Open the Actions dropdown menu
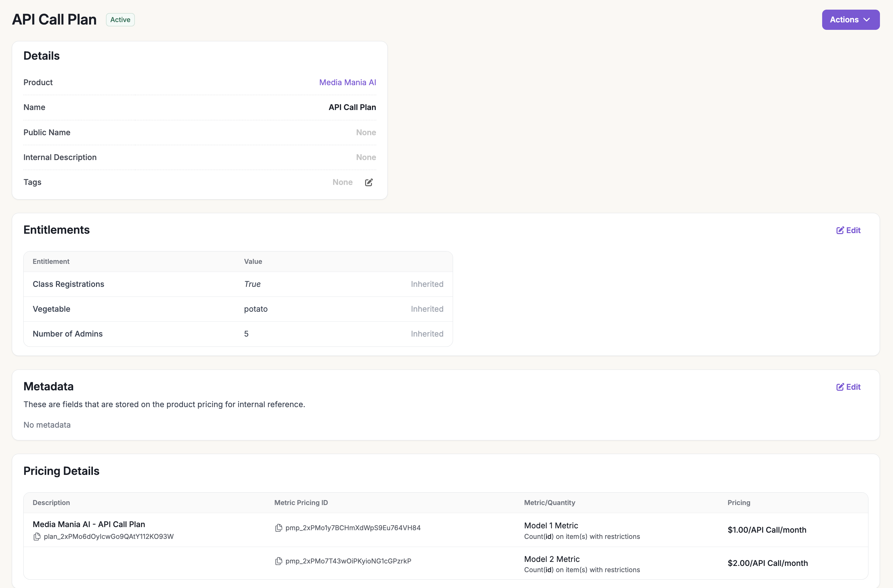This screenshot has height=588, width=893. click(x=844, y=20)
